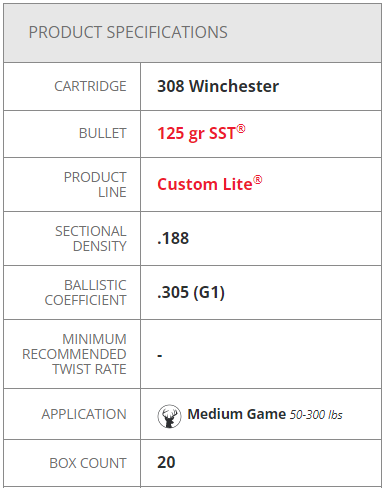This screenshot has width=383, height=488.
Task: Click the registered mark after Custom Lite
Action: [258, 180]
